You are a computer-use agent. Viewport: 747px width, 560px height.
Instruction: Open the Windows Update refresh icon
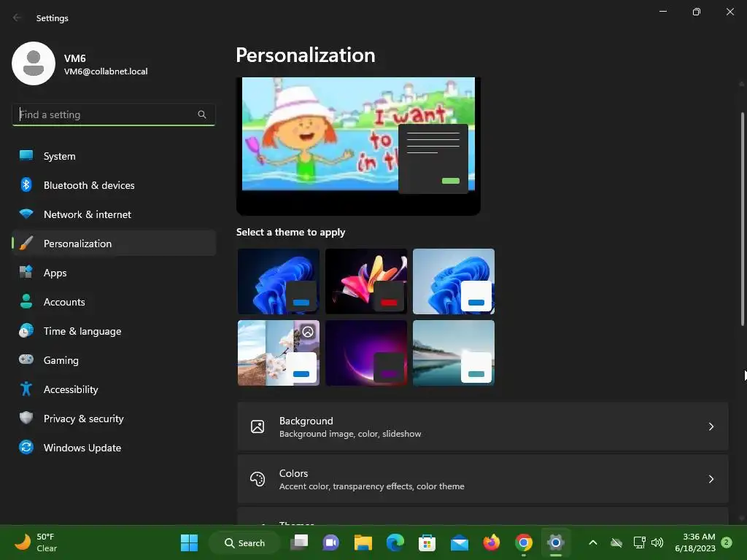coord(26,447)
